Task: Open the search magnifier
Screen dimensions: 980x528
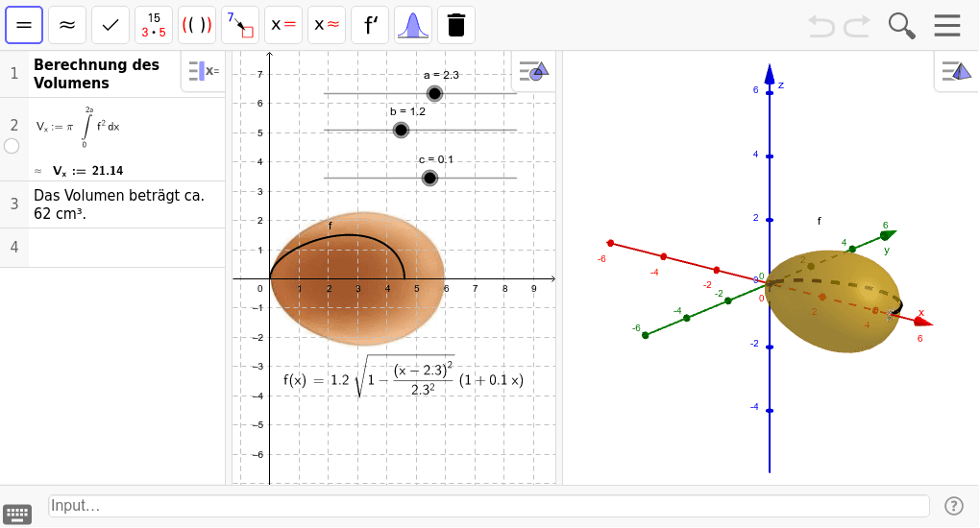Action: coord(902,26)
